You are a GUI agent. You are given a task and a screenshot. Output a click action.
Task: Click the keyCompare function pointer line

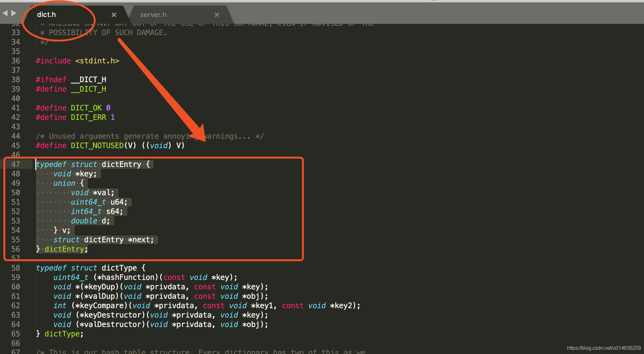tap(207, 306)
